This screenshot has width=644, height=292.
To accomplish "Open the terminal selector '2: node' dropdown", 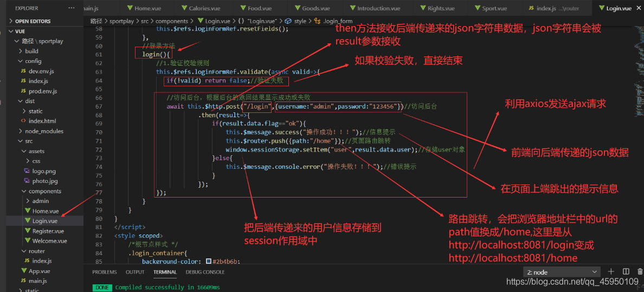I will point(562,272).
